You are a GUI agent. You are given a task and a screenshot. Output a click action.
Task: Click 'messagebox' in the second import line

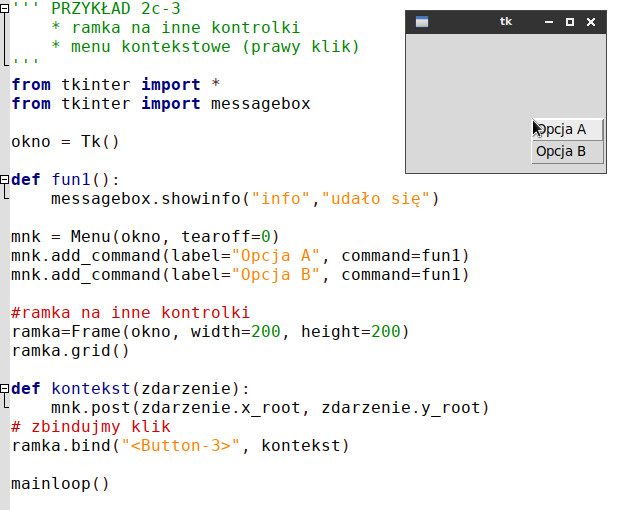(260, 104)
